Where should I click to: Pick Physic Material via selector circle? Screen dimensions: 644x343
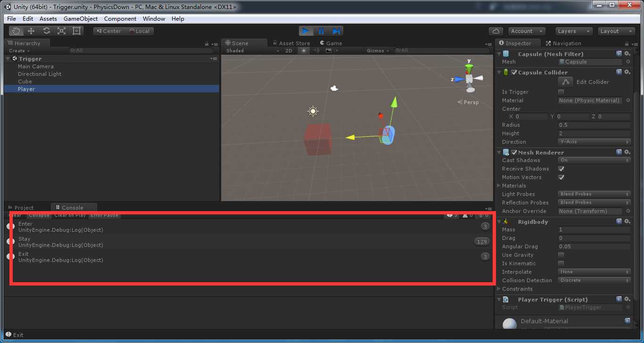[x=628, y=100]
